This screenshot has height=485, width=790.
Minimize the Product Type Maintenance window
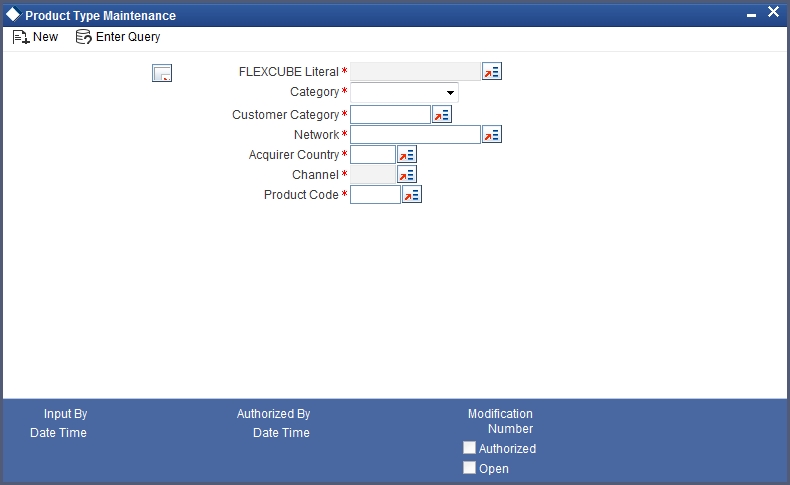(751, 16)
